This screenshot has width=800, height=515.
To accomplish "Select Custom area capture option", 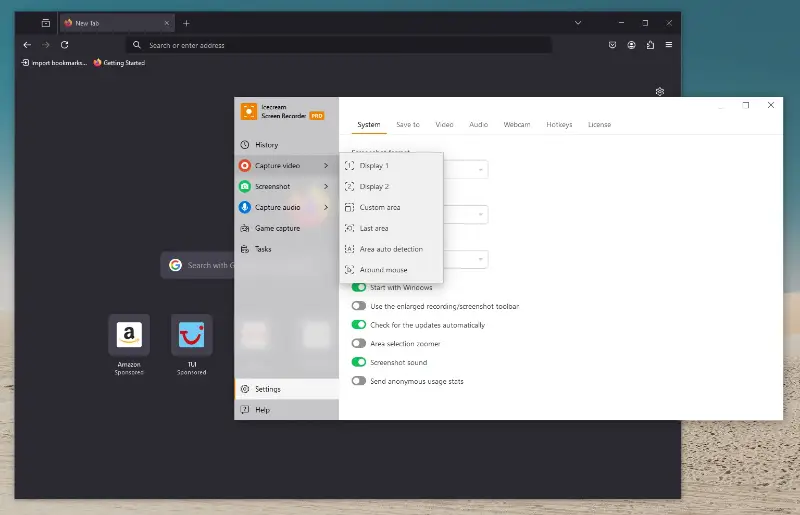I will (391, 207).
